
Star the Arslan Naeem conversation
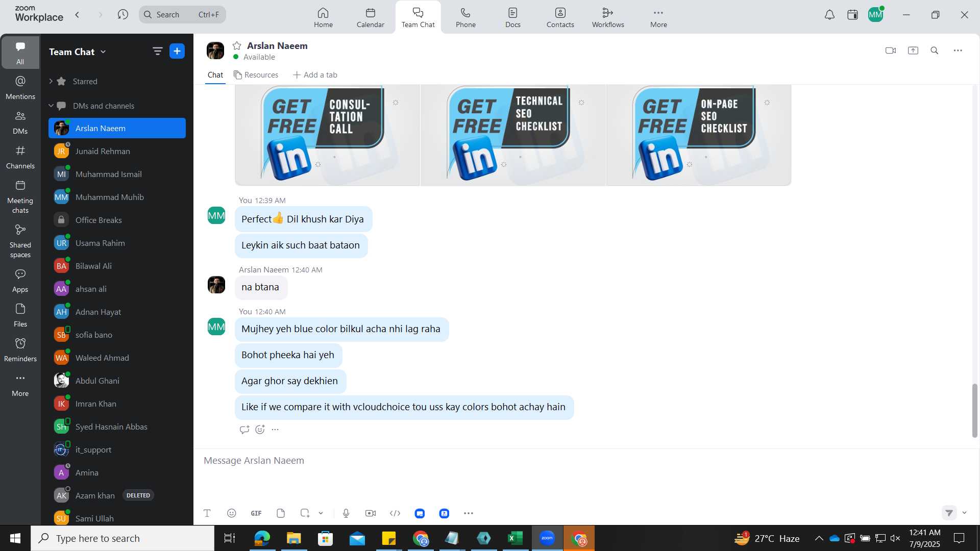[x=237, y=46]
